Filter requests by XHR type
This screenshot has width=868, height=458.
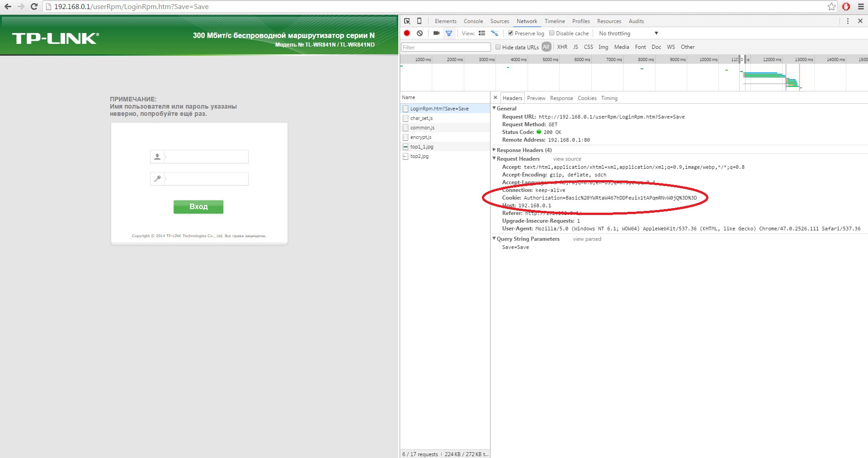562,47
